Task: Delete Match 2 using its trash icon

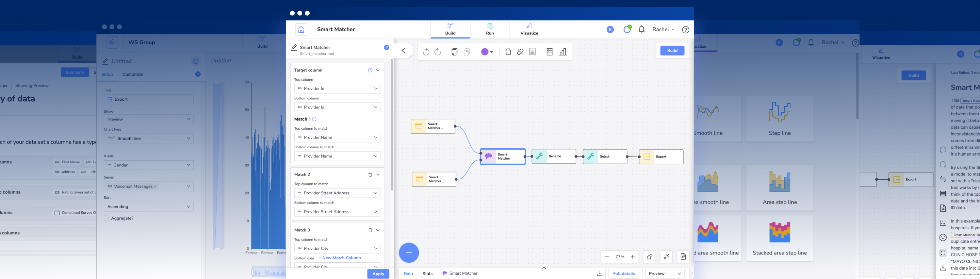Action: click(370, 175)
